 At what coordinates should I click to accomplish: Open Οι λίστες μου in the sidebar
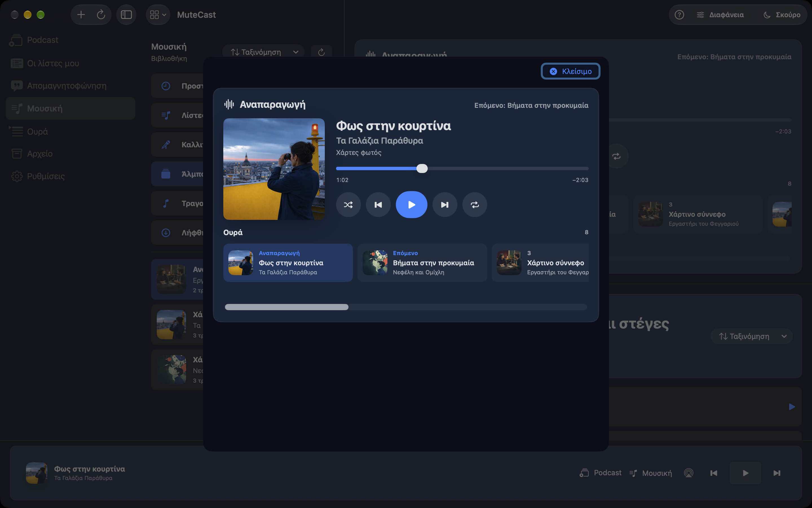[70, 63]
